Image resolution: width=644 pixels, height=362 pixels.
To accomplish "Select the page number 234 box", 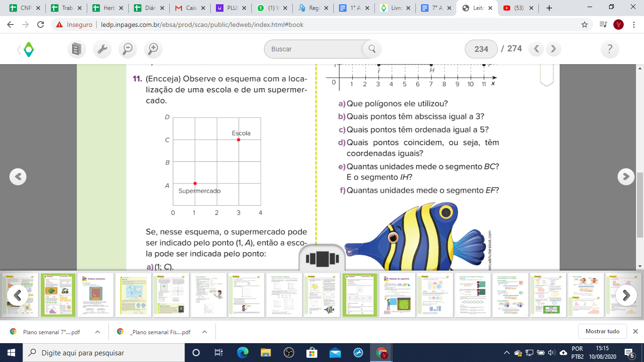I will point(481,49).
